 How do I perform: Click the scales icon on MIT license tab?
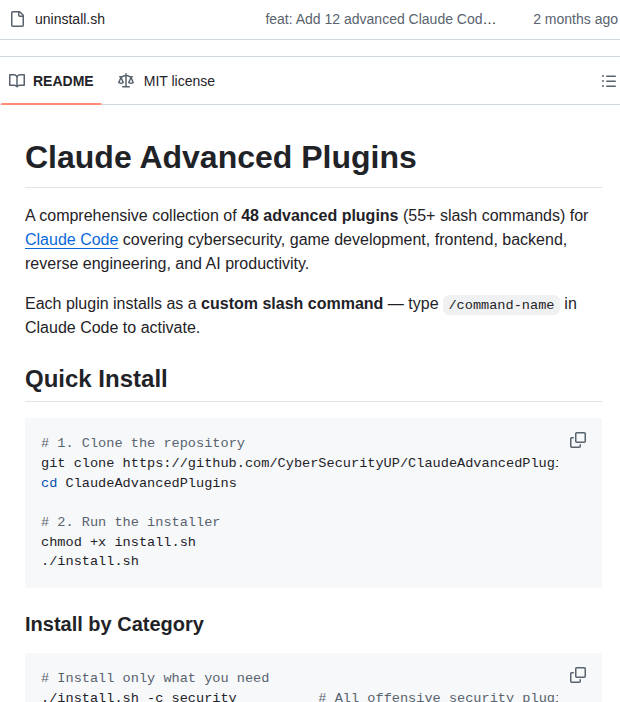[x=126, y=81]
